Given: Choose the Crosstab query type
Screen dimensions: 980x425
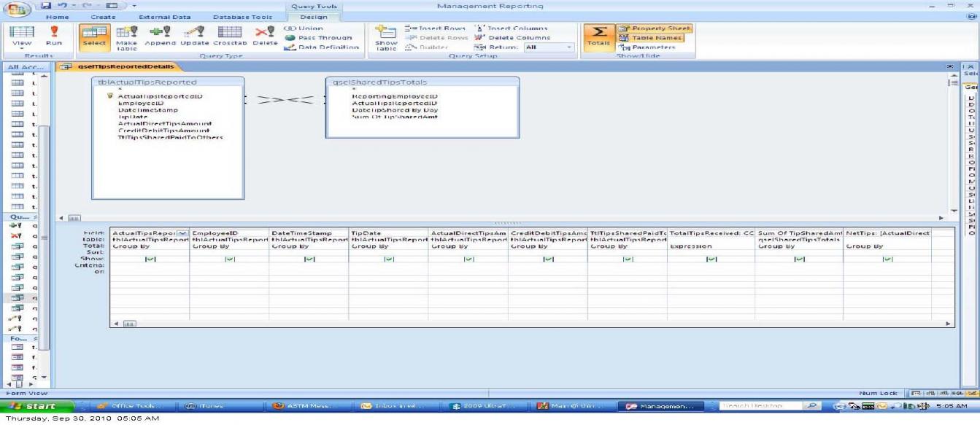Looking at the screenshot, I should coord(231,38).
